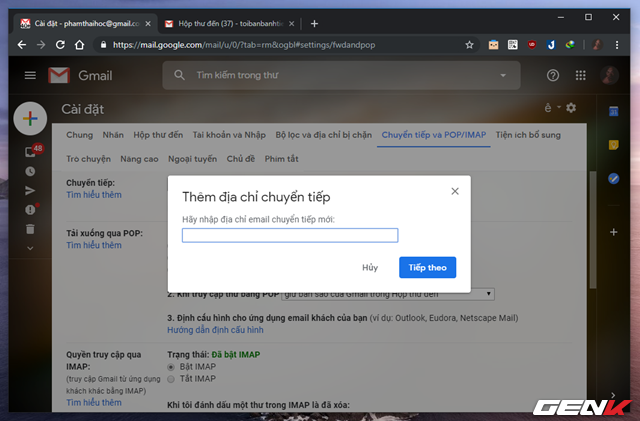Viewport: 640px width, 421px height.
Task: Click the forwarding email address input field
Action: coord(290,235)
